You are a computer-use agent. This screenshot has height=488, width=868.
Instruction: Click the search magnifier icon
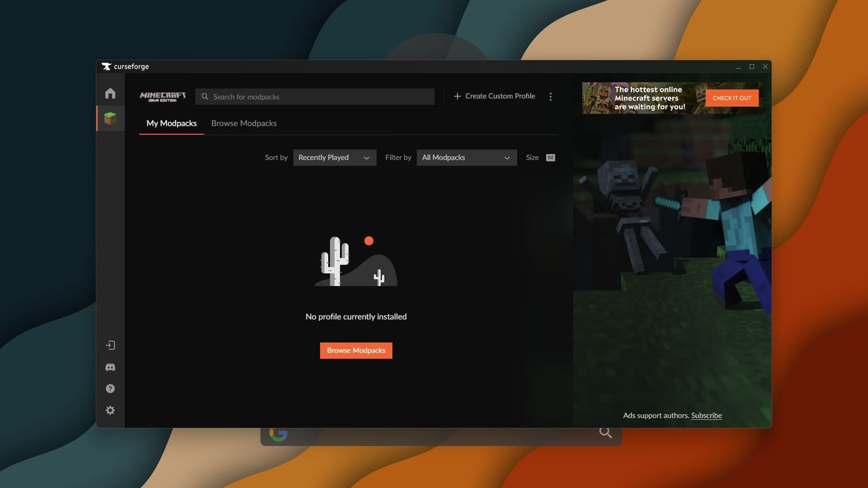205,97
